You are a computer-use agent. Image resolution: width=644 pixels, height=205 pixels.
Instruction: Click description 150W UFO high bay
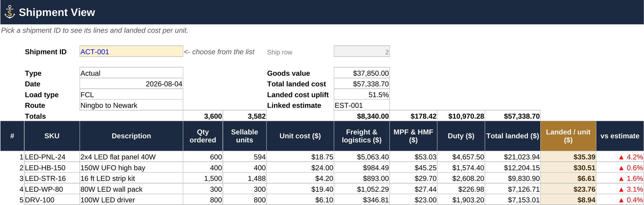[131, 167]
